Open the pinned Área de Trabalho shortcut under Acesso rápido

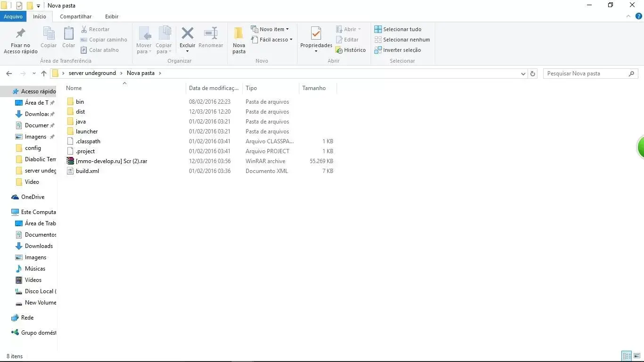pos(35,103)
